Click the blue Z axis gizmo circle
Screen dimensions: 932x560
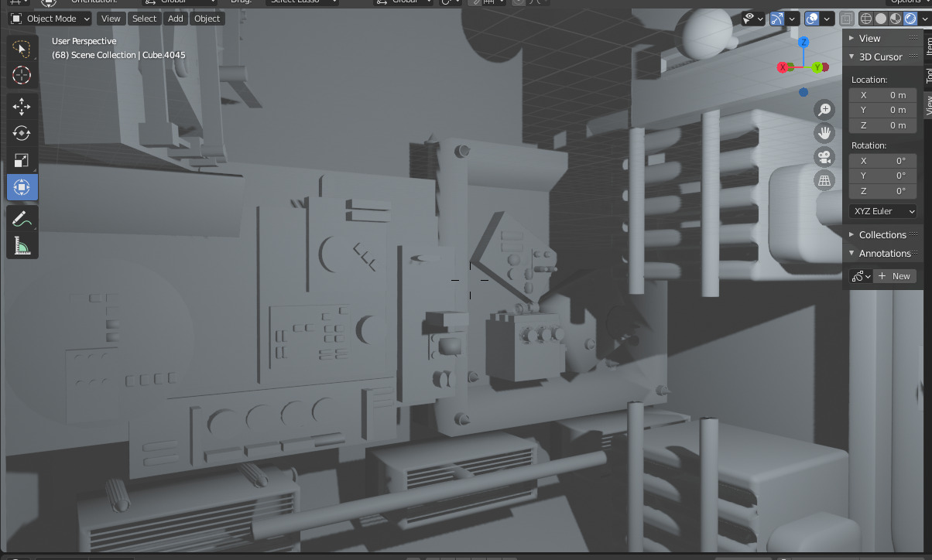click(804, 42)
